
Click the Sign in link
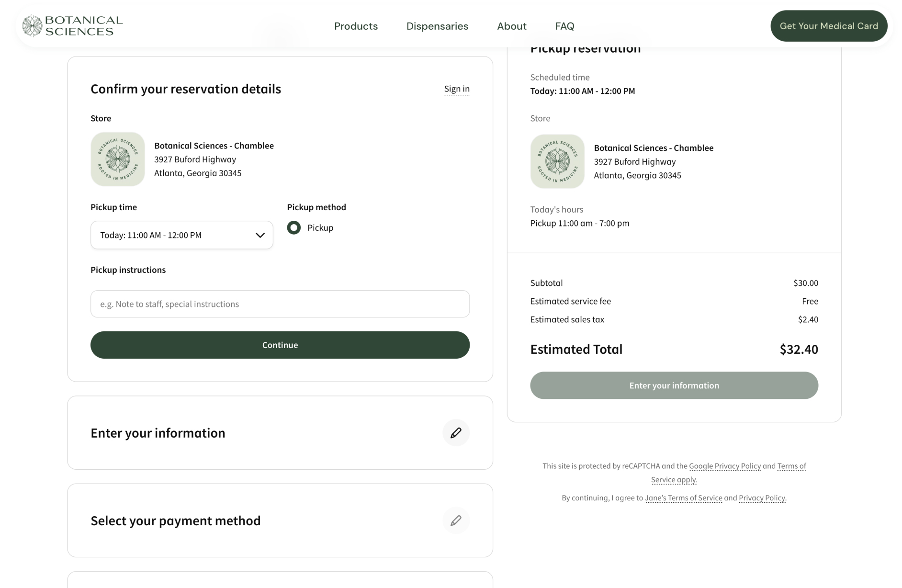click(x=456, y=89)
